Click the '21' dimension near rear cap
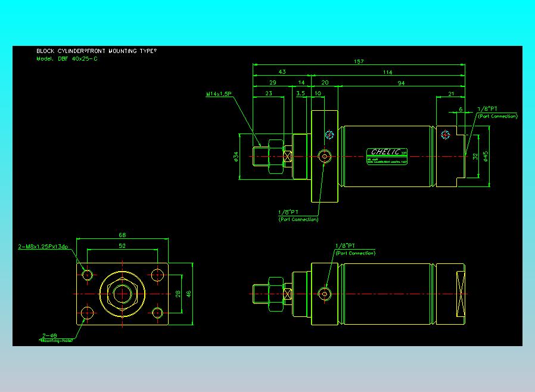Screen dimensions: 535x392 pyautogui.click(x=451, y=94)
